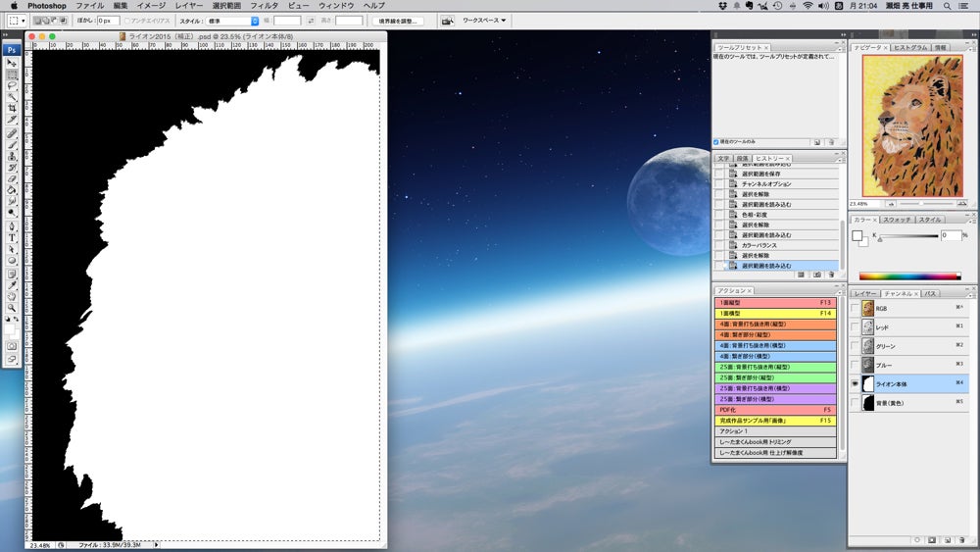Select the Type (T) tool

click(12, 237)
